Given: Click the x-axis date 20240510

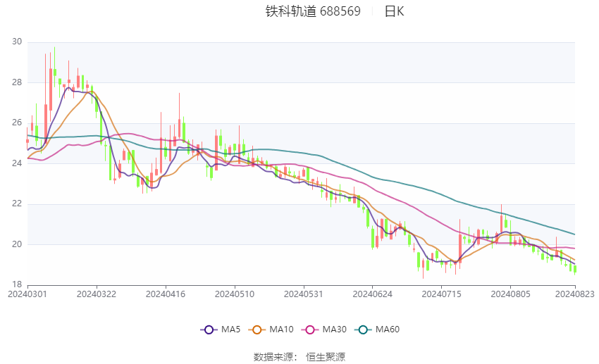Looking at the screenshot, I should coord(235,294).
